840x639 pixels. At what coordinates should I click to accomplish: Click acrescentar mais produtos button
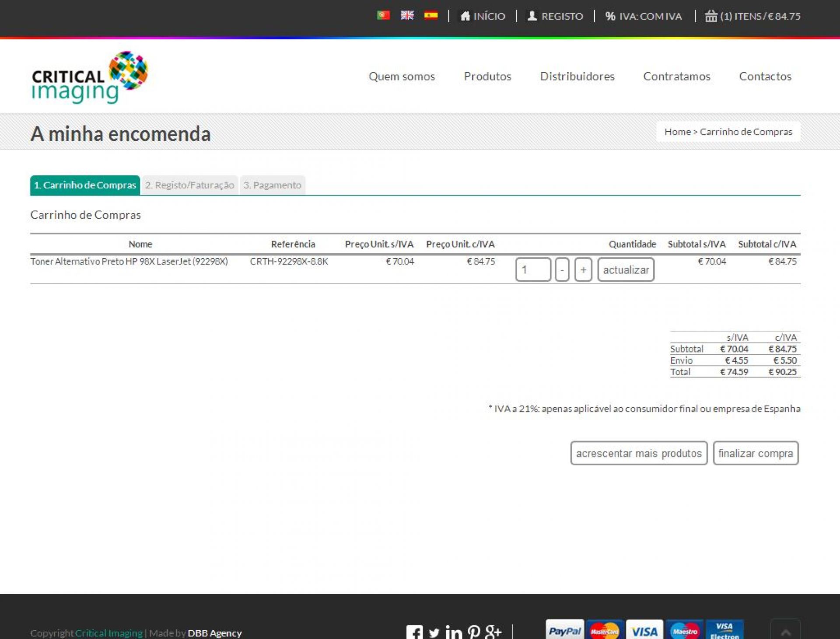639,453
